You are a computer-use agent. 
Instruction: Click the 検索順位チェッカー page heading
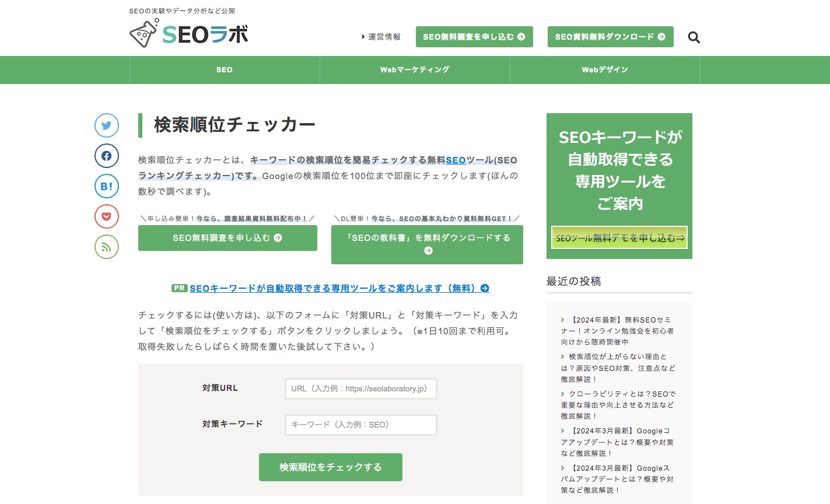click(x=234, y=125)
